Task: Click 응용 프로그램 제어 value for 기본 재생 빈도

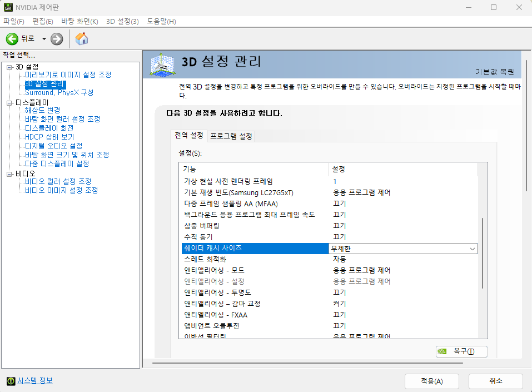Action: tap(361, 192)
